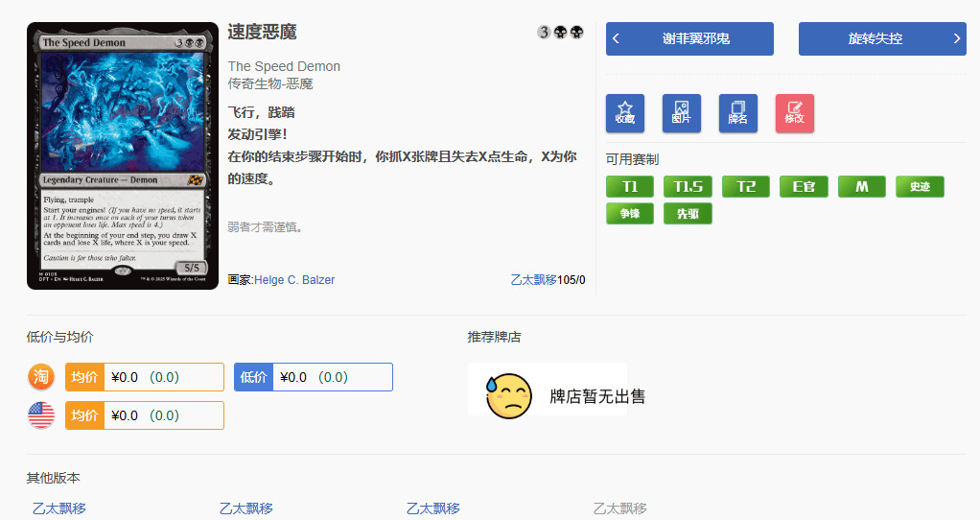Click the 推荐牌店 heading

coord(495,337)
